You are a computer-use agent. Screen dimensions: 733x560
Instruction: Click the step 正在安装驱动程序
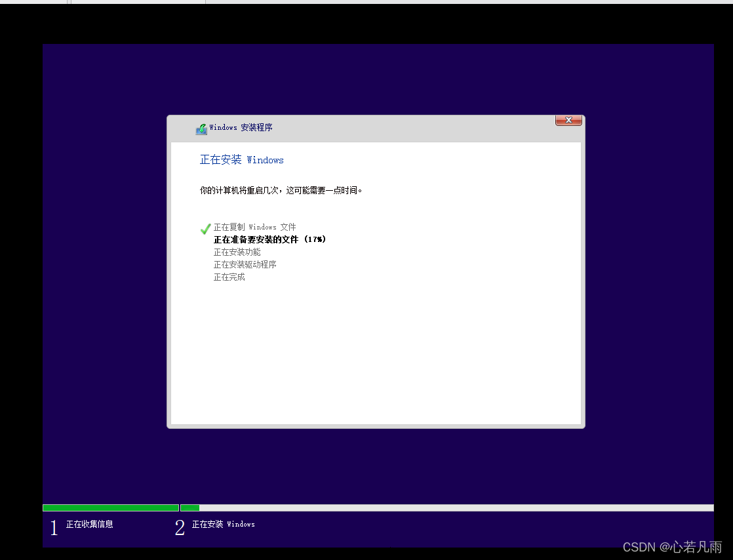tap(245, 264)
